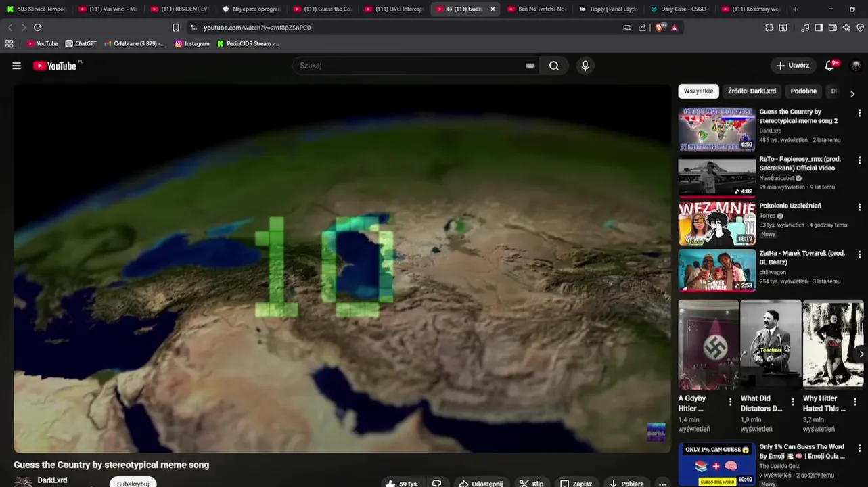The height and width of the screenshot is (487, 868).
Task: Reload the page with the refresh icon
Action: point(38,28)
